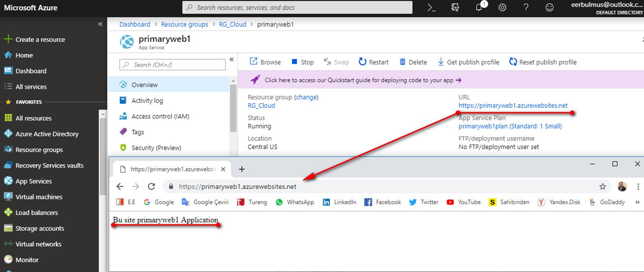
Task: Click Chrome address bar URL
Action: pos(237,187)
